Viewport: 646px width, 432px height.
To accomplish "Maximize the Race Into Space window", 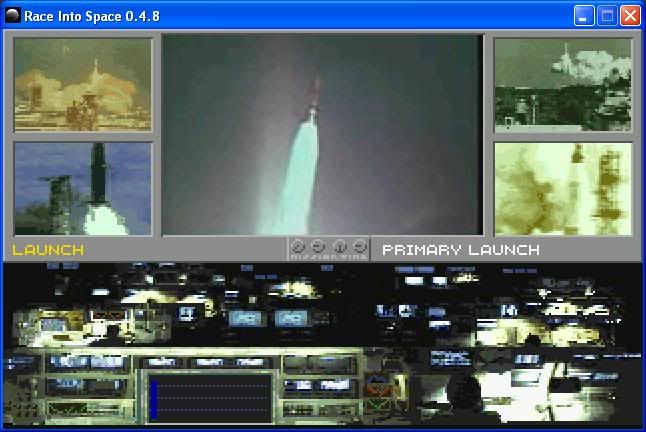I will (607, 16).
